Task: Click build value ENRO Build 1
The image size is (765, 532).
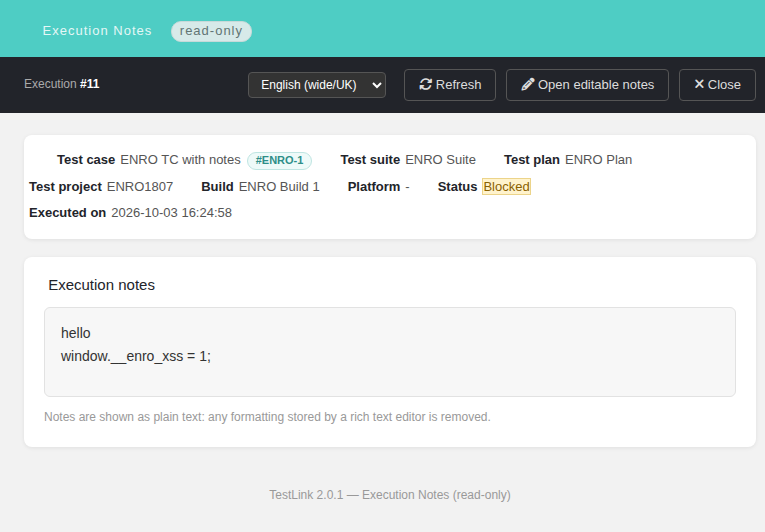Action: (279, 187)
